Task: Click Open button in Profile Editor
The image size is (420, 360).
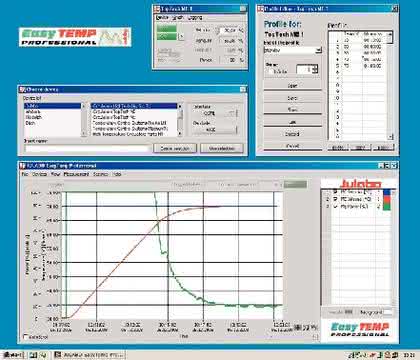Action: [x=293, y=86]
